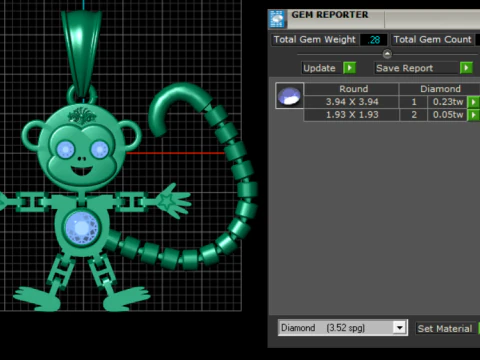Select the 3.94 X 3.94 size cell
The height and width of the screenshot is (360, 480).
(352, 102)
